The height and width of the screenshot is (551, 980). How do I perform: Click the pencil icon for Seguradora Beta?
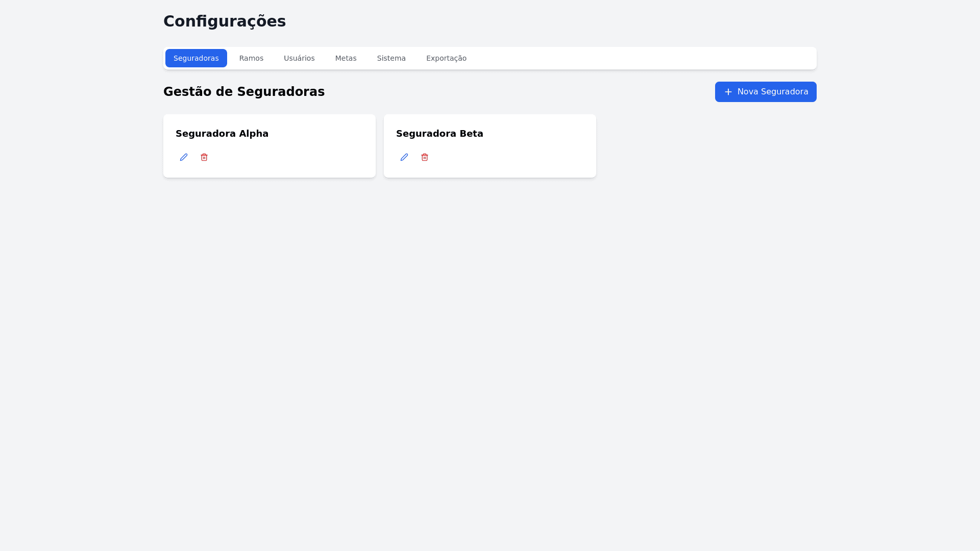(404, 157)
